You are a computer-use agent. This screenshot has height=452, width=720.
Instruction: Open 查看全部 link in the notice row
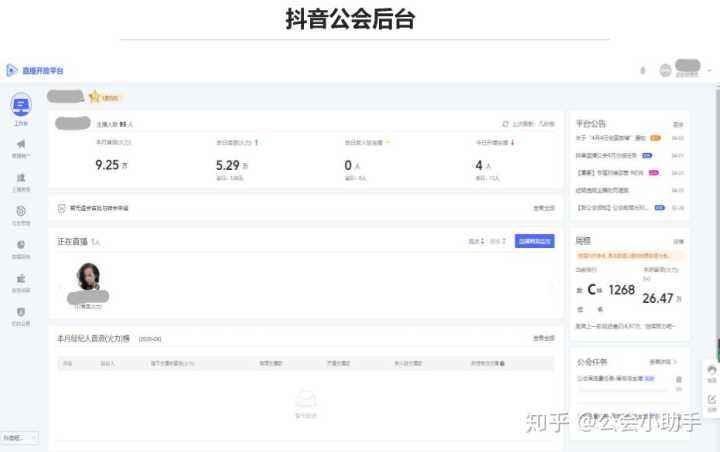click(544, 208)
